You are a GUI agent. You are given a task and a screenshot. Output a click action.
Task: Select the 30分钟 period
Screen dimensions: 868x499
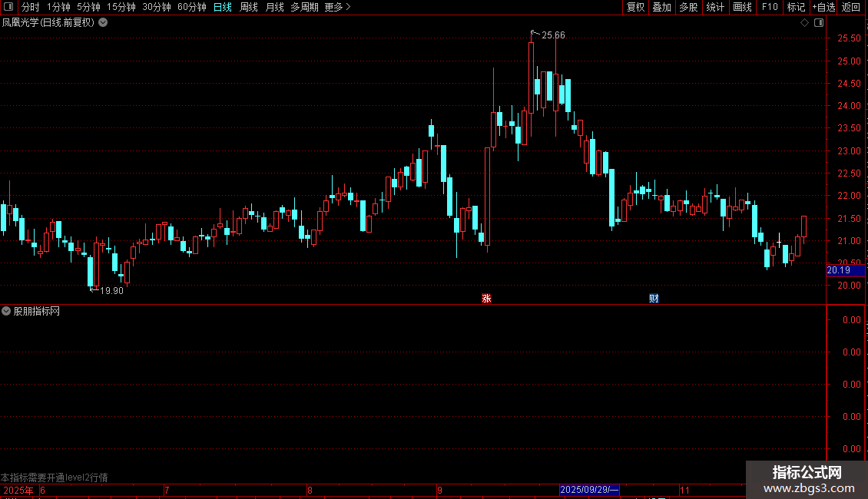pyautogui.click(x=157, y=7)
